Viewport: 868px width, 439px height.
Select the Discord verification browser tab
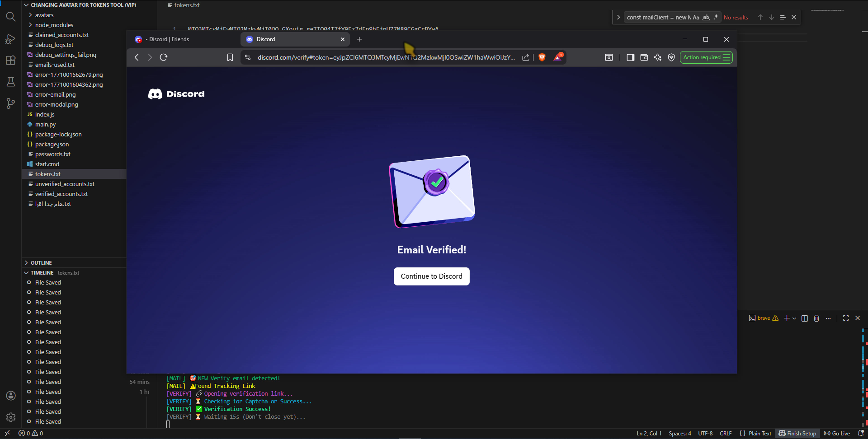click(x=295, y=39)
